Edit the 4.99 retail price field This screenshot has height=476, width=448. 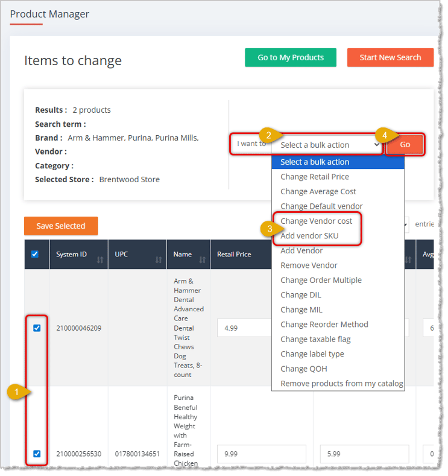(244, 328)
